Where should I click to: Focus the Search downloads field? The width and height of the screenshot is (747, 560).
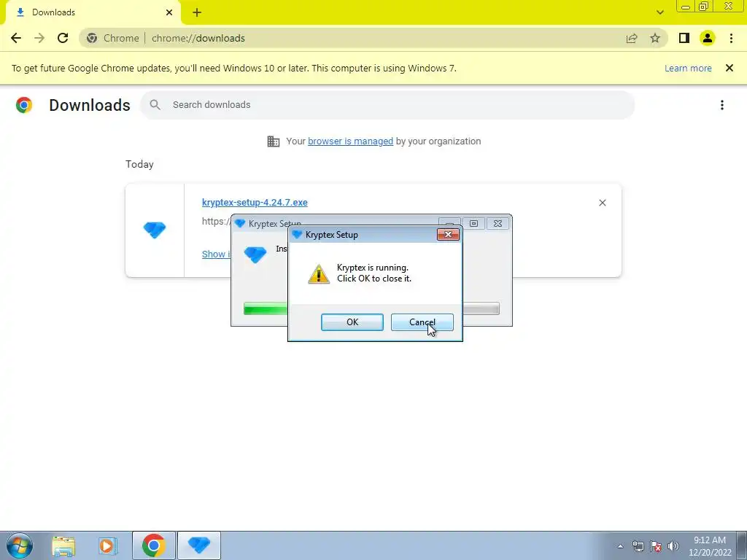pos(387,105)
